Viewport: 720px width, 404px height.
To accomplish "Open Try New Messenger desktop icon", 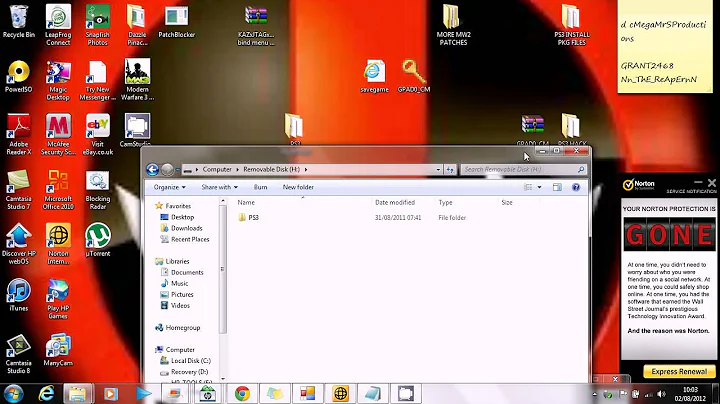I will click(x=97, y=80).
